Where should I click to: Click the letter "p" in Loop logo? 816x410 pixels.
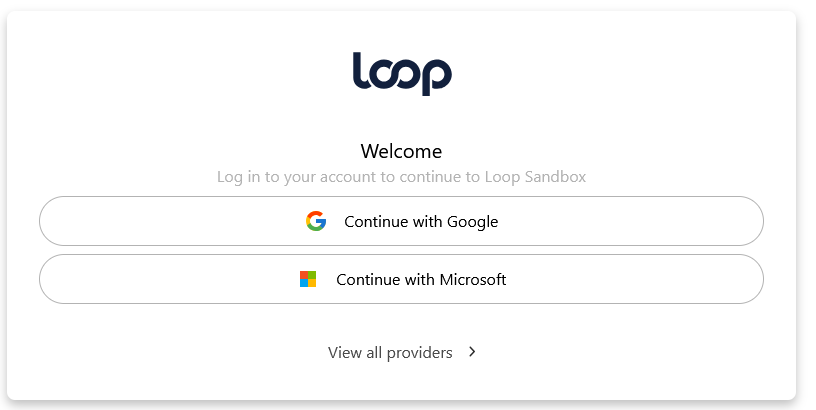click(x=435, y=77)
